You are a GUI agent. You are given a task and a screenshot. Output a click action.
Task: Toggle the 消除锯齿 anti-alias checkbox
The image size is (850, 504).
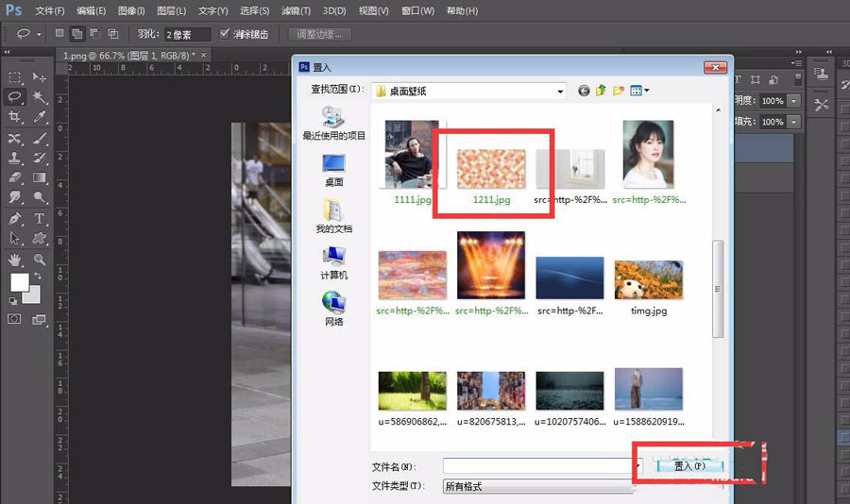click(x=224, y=34)
